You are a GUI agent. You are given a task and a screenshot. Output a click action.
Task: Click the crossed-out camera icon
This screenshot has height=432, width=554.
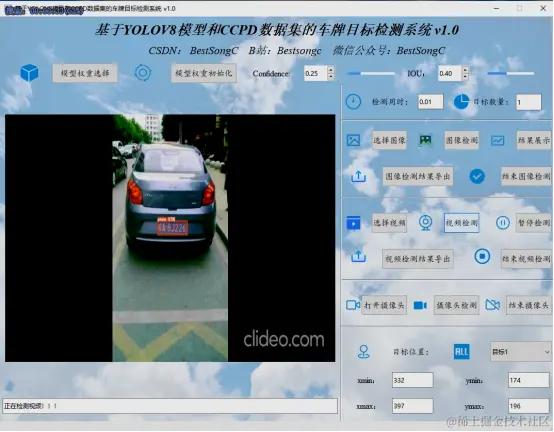tap(493, 304)
